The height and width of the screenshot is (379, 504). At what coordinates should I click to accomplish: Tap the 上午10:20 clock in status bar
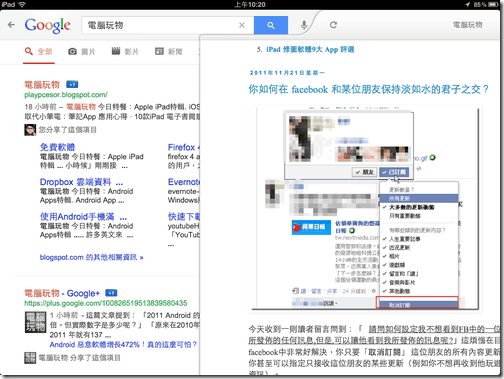(250, 5)
